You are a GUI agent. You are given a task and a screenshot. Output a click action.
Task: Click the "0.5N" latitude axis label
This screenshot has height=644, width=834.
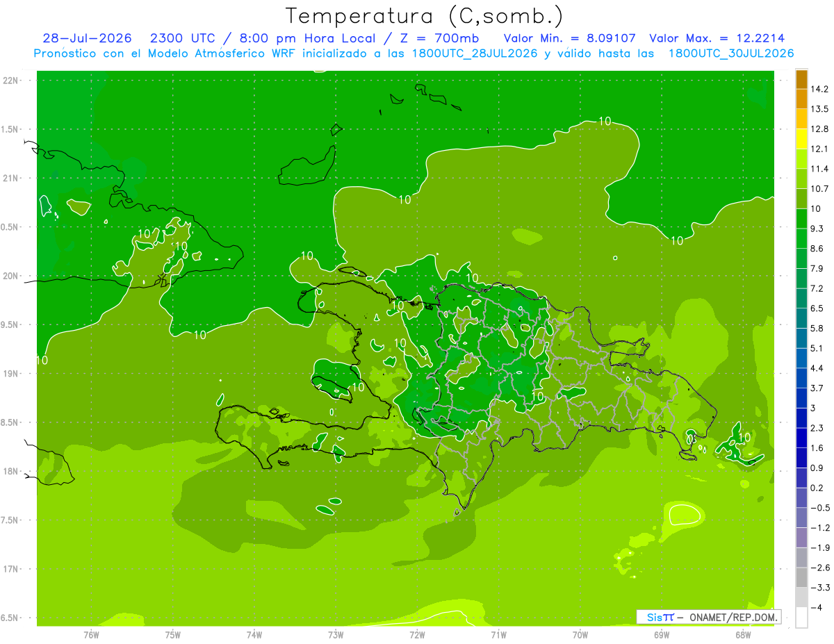10,227
